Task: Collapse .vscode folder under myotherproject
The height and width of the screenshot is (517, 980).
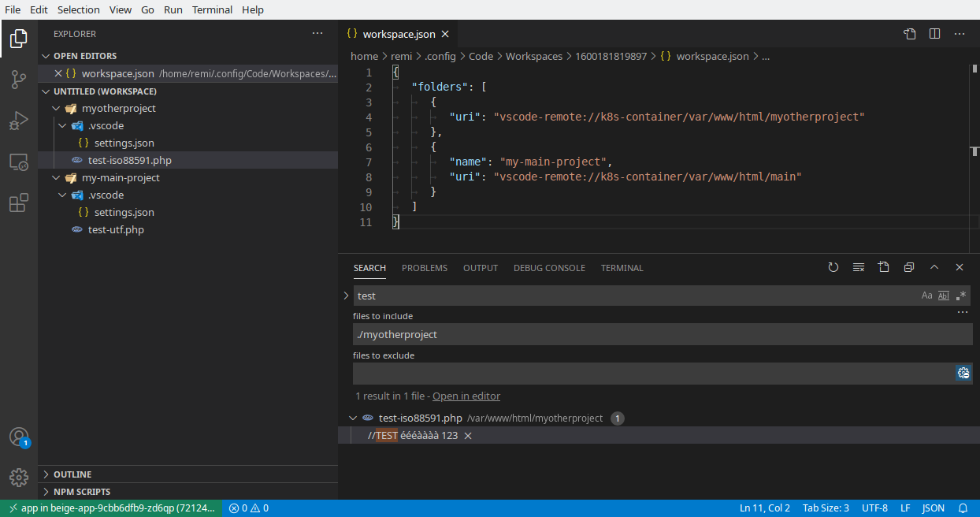Action: click(x=62, y=126)
